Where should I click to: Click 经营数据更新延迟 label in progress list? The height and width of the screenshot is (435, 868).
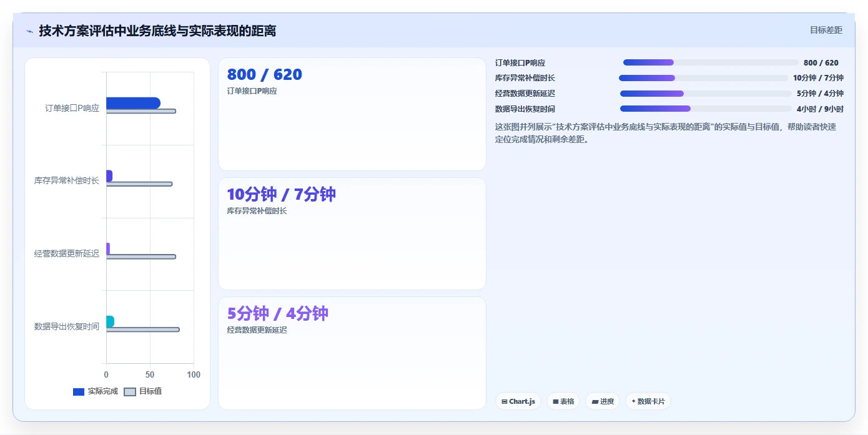[525, 94]
